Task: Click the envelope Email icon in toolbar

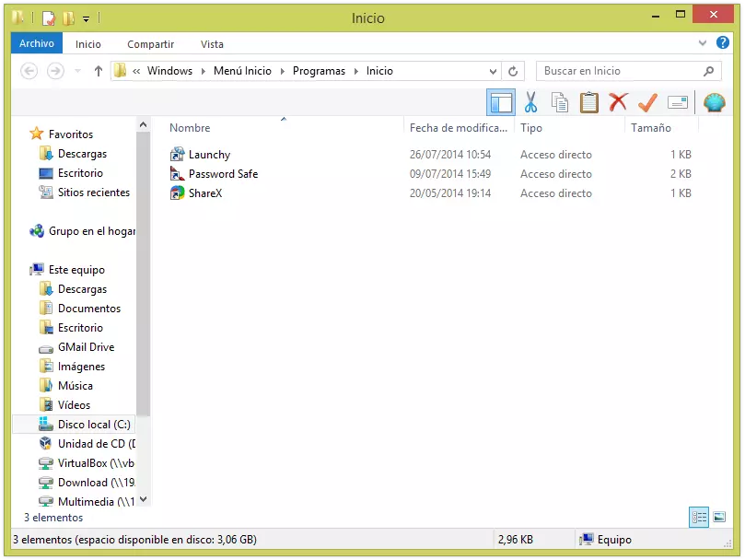Action: click(x=678, y=102)
